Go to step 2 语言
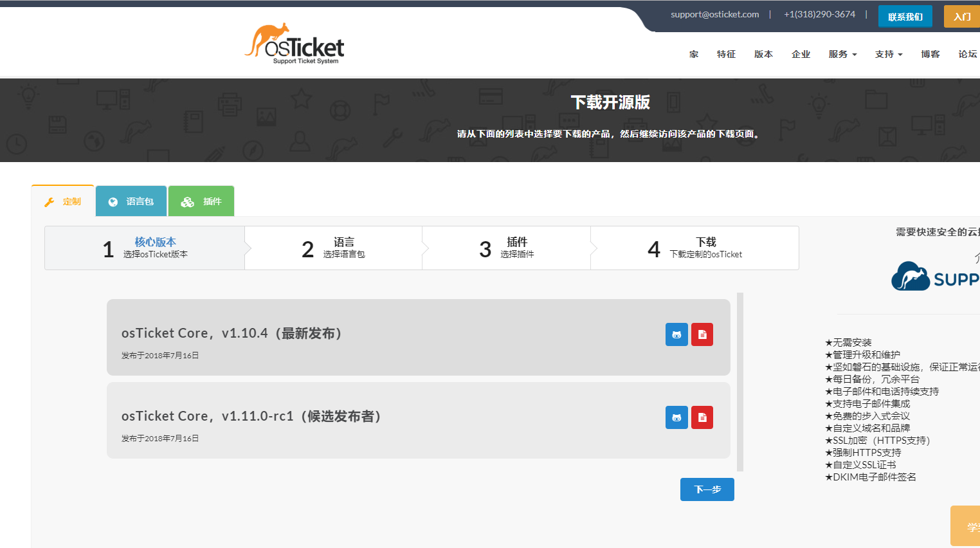Image resolution: width=980 pixels, height=548 pixels. click(333, 248)
